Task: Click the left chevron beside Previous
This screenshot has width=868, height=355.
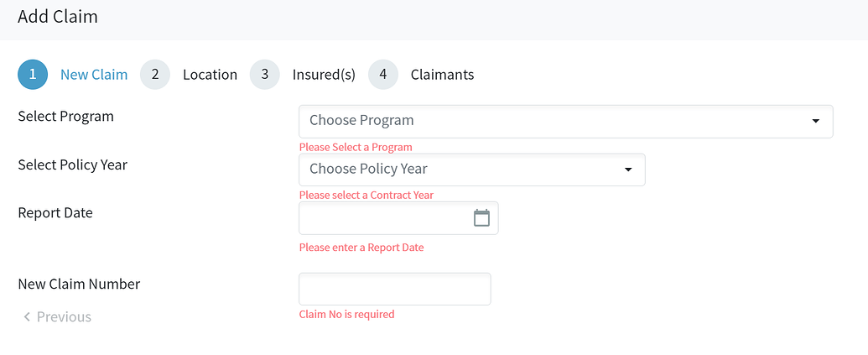Action: pyautogui.click(x=27, y=316)
